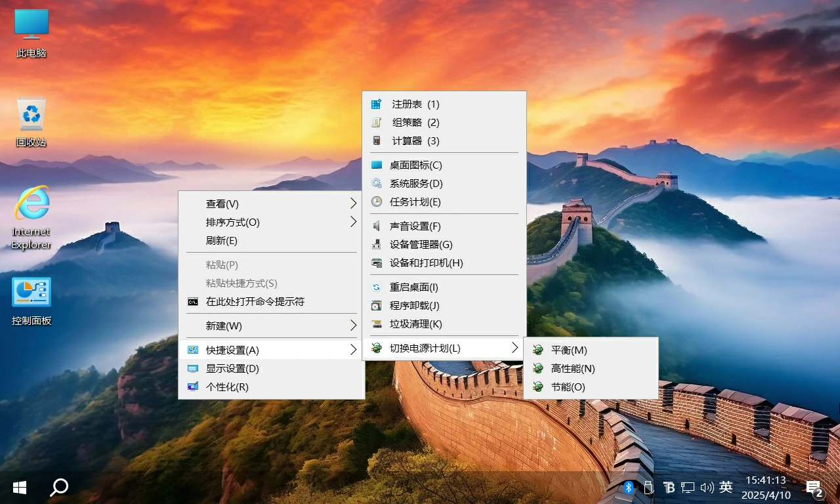Choose 节能(O) power plan

click(568, 387)
